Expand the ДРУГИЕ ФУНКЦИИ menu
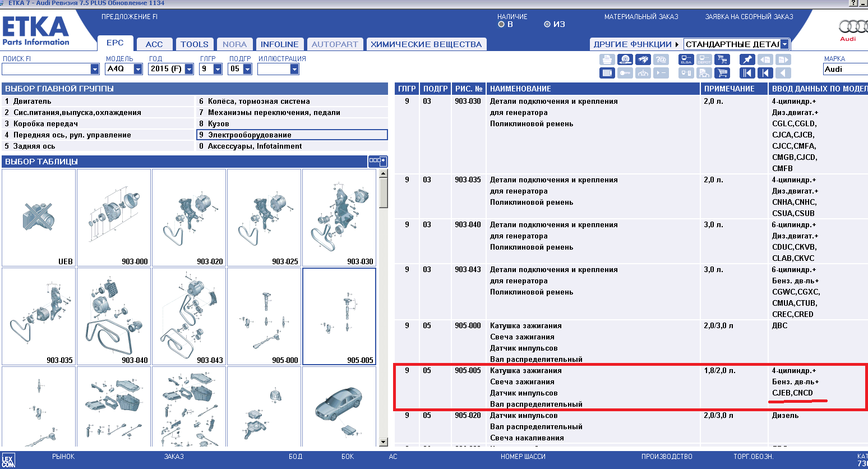868x469 pixels. click(x=636, y=44)
